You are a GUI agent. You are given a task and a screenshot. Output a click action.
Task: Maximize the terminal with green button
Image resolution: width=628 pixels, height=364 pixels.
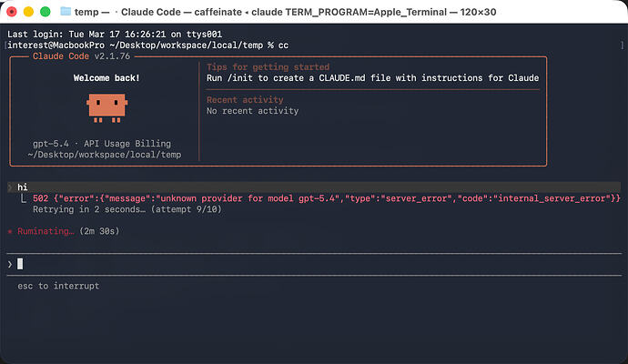(x=46, y=12)
